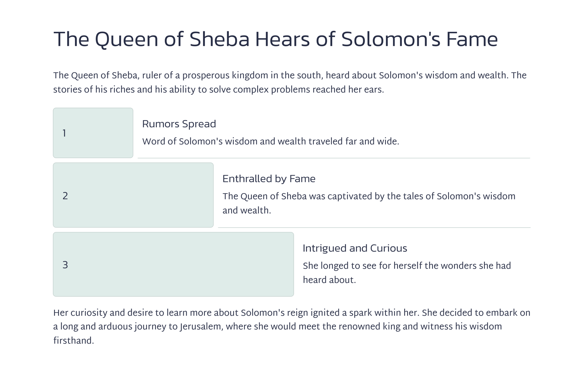Image resolution: width=588 pixels, height=373 pixels.
Task: Select the intro paragraph about a prosperous kingdom
Action: point(289,83)
